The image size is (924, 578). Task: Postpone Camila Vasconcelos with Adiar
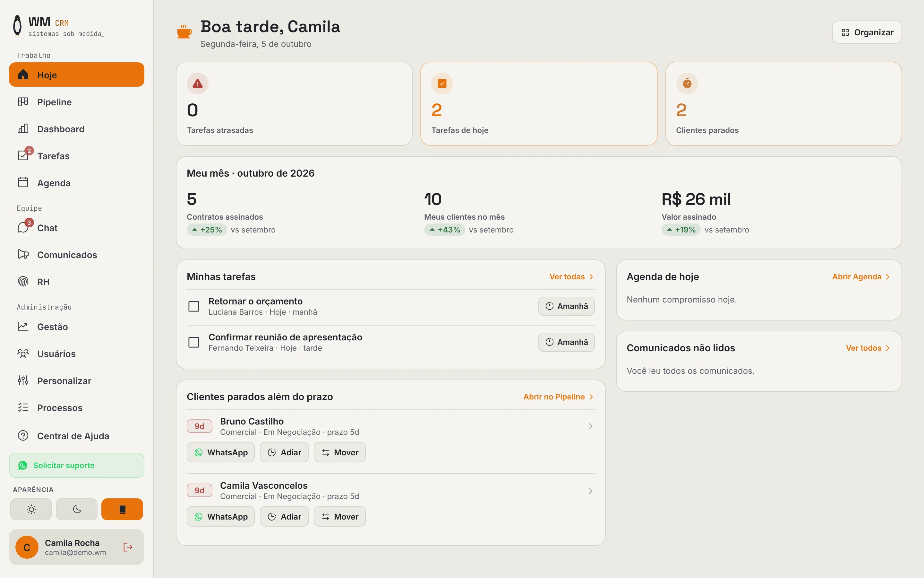coord(284,516)
